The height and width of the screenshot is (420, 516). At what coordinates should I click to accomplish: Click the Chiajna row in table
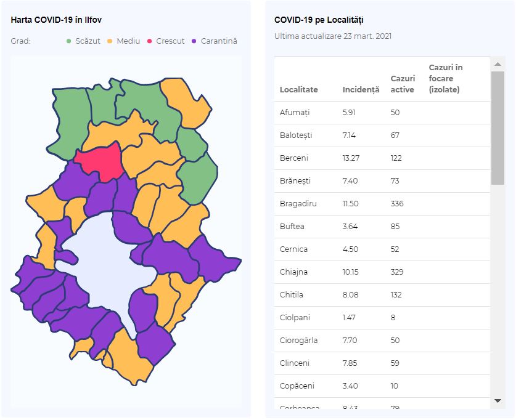point(382,272)
